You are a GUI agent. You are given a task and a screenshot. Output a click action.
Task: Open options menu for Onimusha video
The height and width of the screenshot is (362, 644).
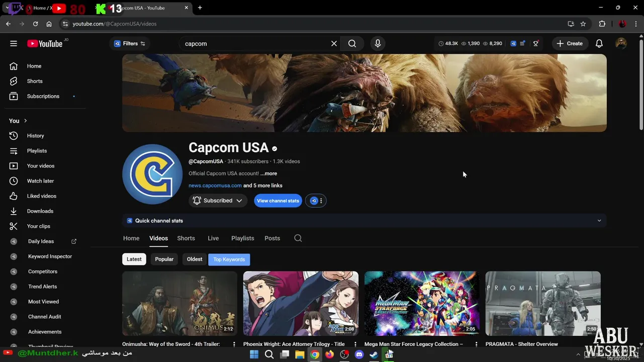coord(234,344)
